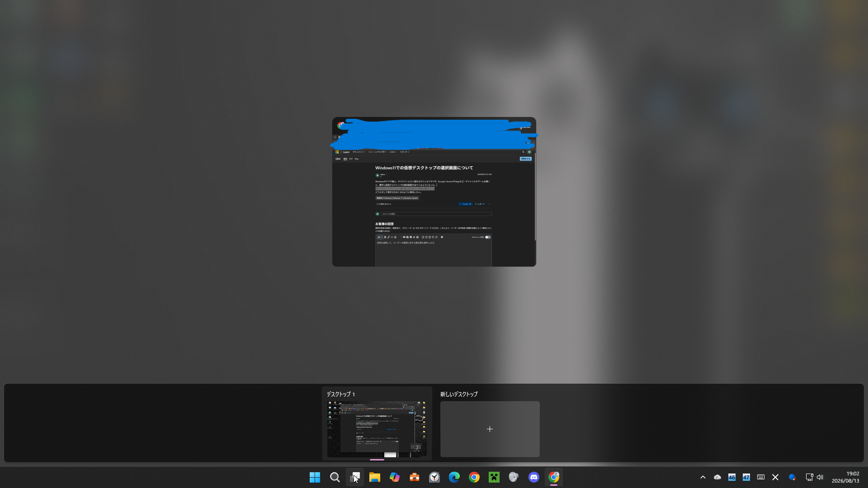Launch Microsoft Edge from taskbar

[x=454, y=477]
